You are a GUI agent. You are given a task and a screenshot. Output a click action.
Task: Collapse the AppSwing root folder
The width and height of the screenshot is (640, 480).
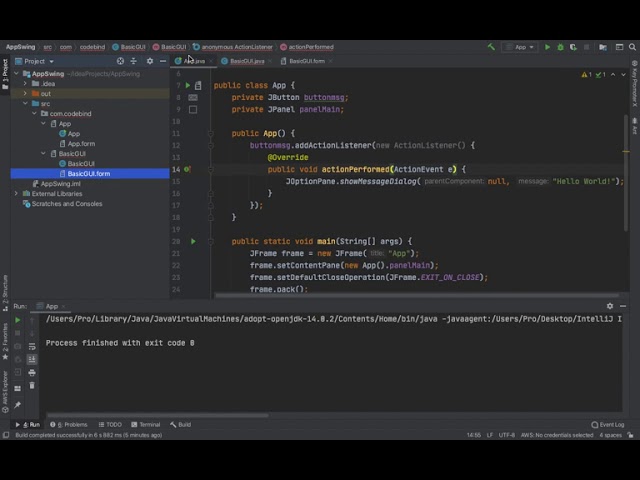16,74
